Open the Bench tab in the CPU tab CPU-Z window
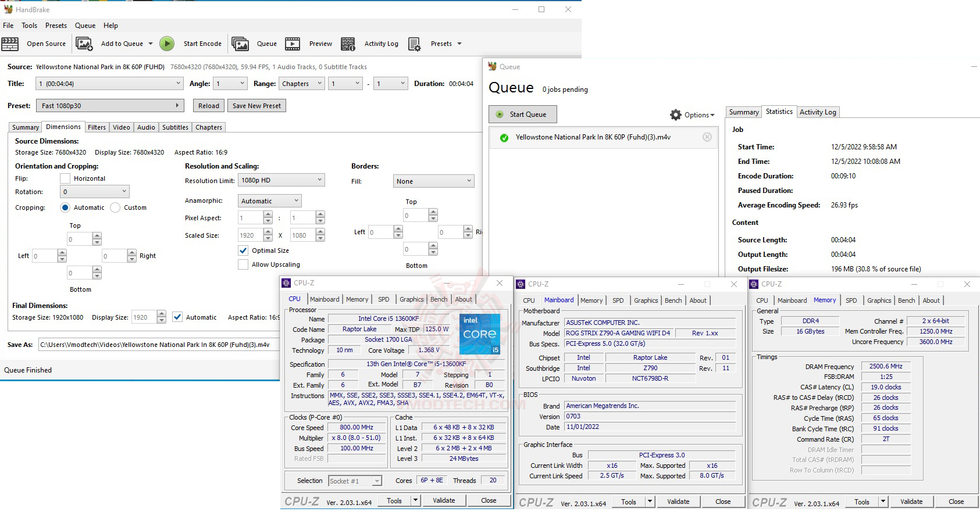Image resolution: width=980 pixels, height=512 pixels. coord(439,299)
